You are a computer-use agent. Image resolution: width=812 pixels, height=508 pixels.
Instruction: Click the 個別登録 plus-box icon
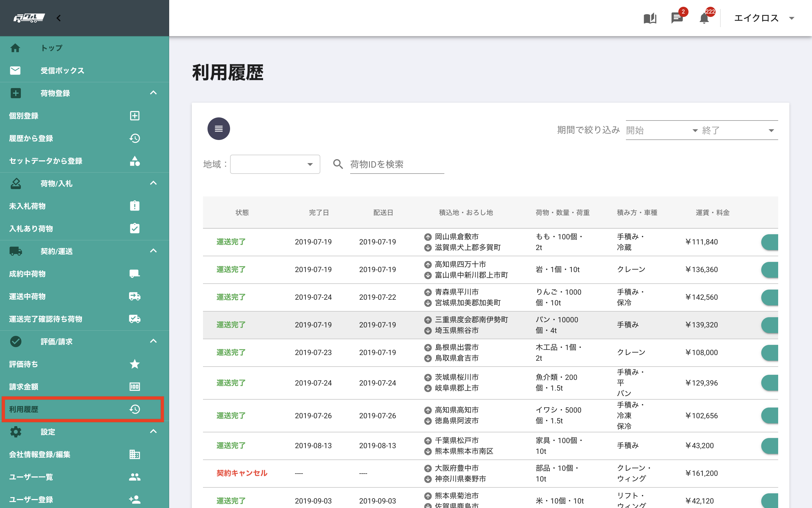(134, 116)
